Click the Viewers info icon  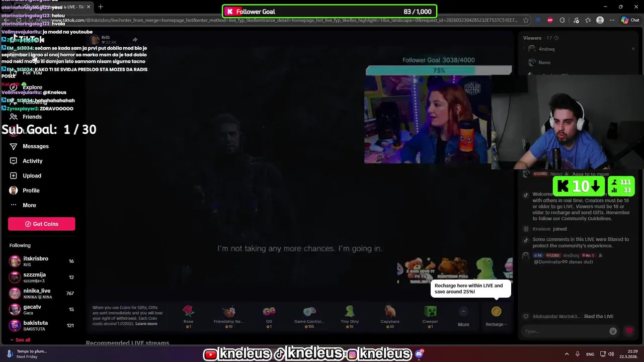(x=556, y=38)
